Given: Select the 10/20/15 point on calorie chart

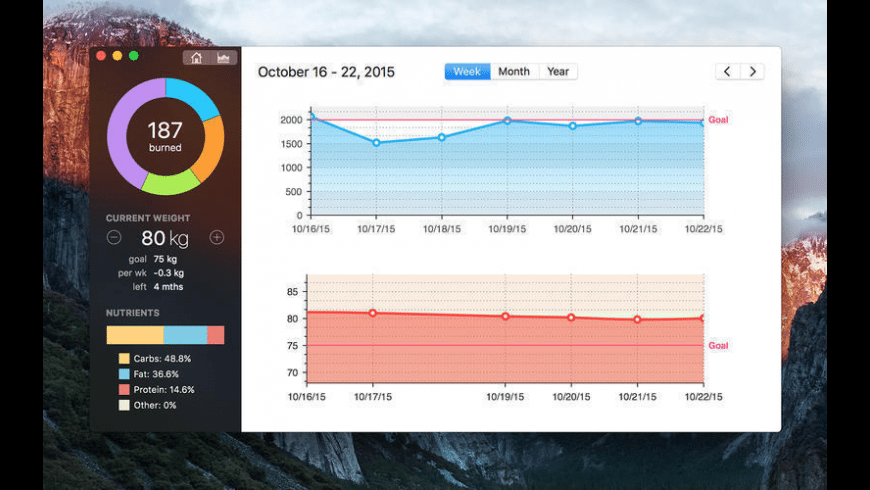Looking at the screenshot, I should click(x=573, y=126).
